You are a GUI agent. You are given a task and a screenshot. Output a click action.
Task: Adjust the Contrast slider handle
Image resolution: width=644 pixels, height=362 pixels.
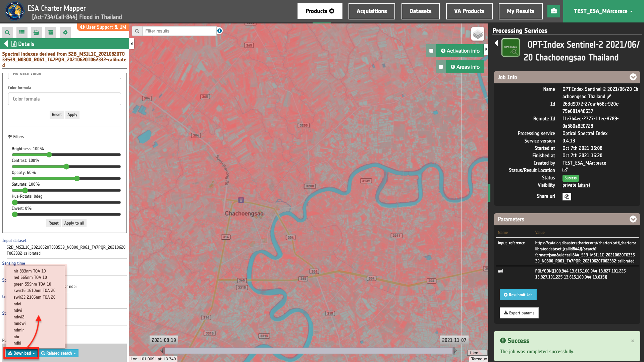tap(66, 167)
